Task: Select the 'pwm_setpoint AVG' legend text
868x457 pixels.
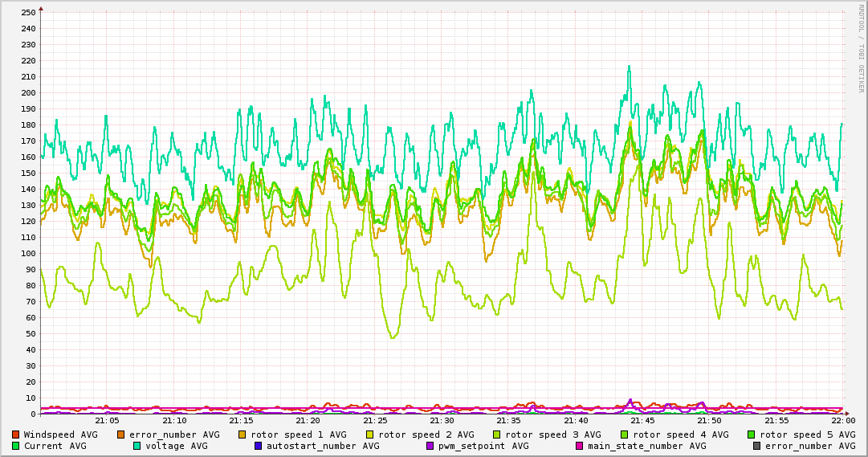Action: pos(484,447)
